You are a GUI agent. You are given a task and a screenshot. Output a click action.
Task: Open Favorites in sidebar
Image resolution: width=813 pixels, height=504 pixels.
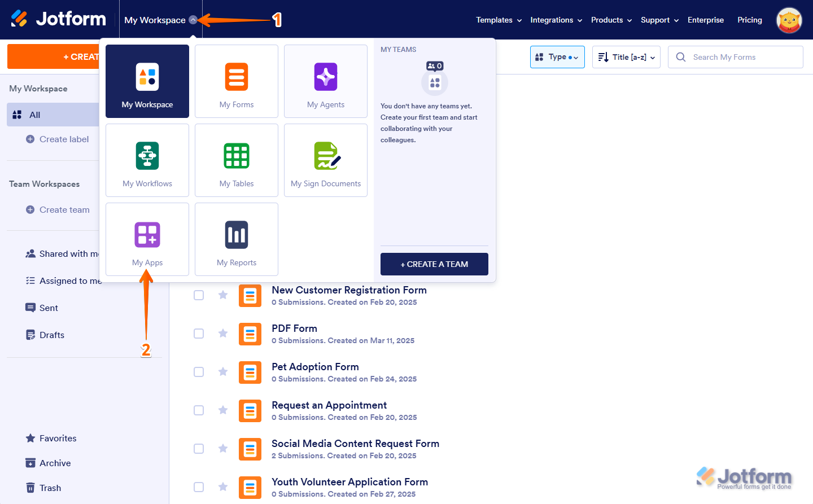pos(51,439)
